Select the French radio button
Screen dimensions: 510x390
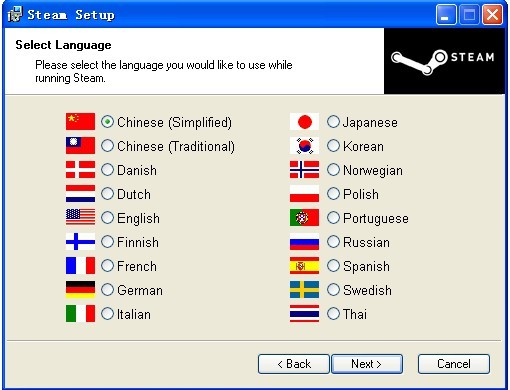[107, 266]
